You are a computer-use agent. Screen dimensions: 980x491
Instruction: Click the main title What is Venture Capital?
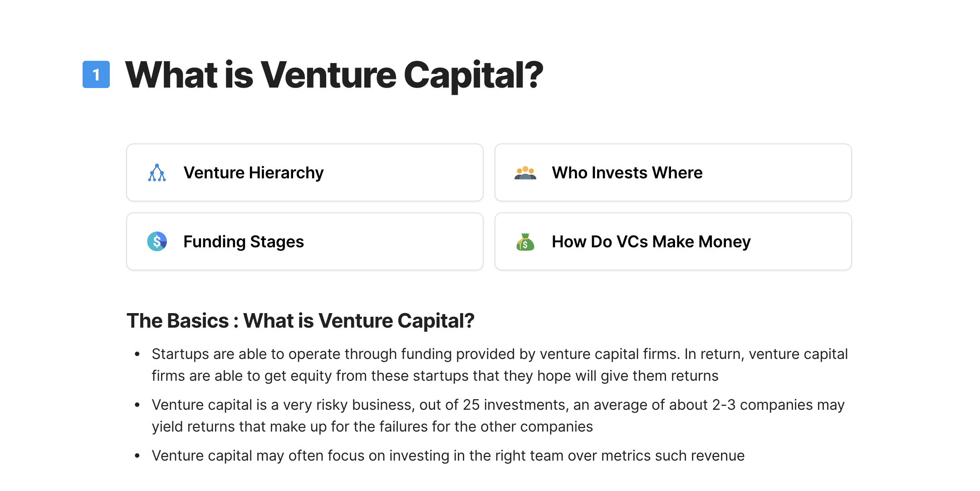334,75
